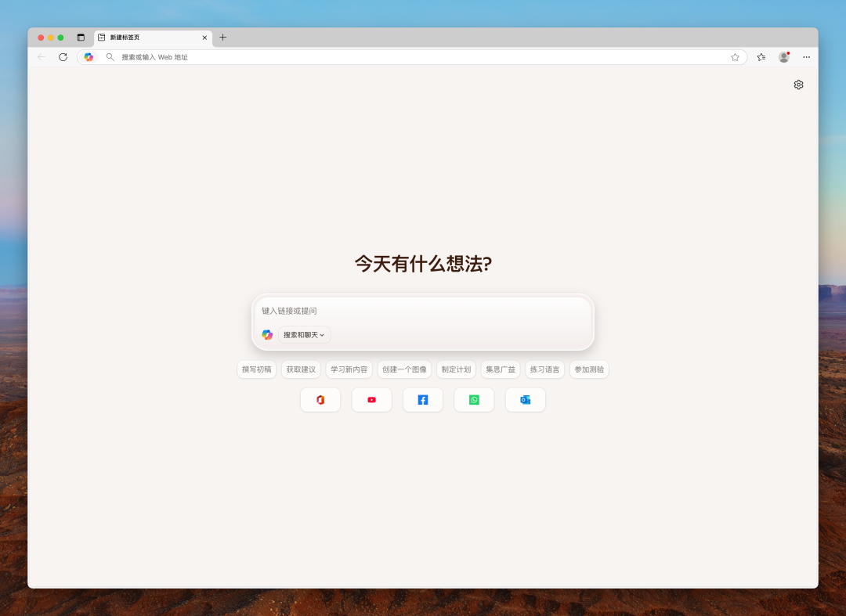Open the search icon in the address bar
The width and height of the screenshot is (846, 616).
(x=110, y=56)
